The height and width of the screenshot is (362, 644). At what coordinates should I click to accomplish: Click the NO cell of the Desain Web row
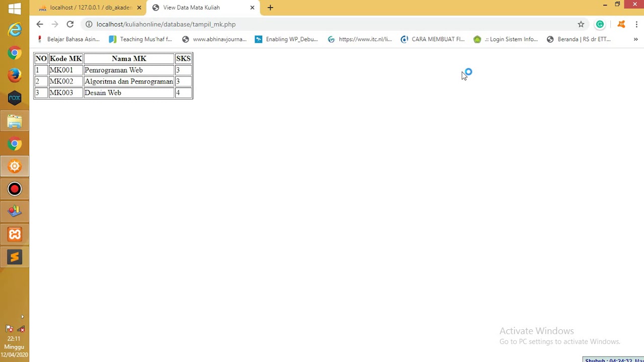point(41,93)
